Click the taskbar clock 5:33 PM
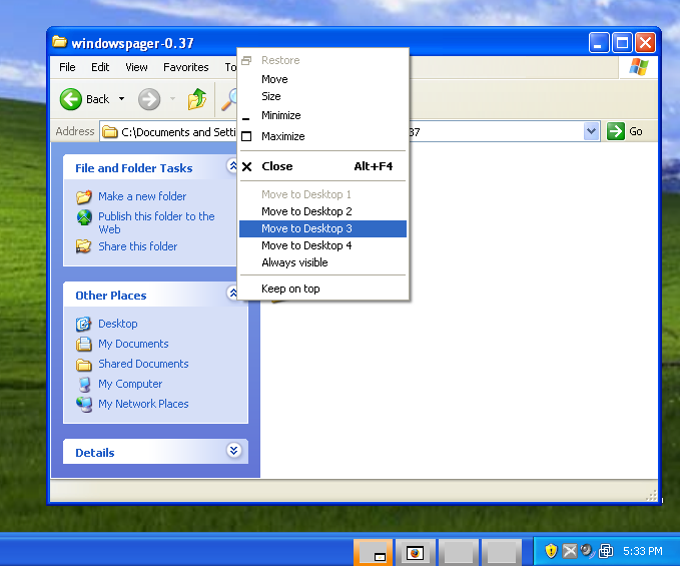 (x=643, y=551)
